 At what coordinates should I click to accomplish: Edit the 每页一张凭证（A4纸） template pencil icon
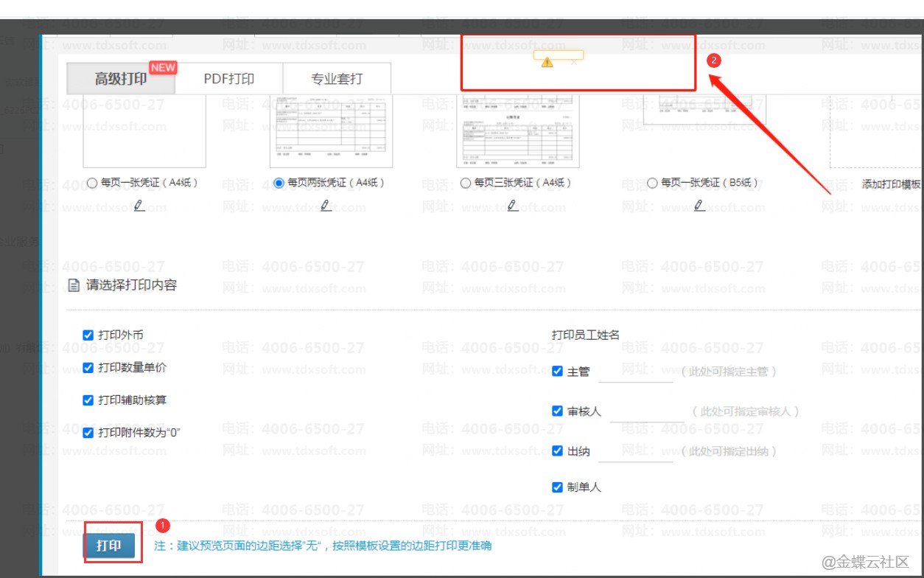[x=139, y=206]
